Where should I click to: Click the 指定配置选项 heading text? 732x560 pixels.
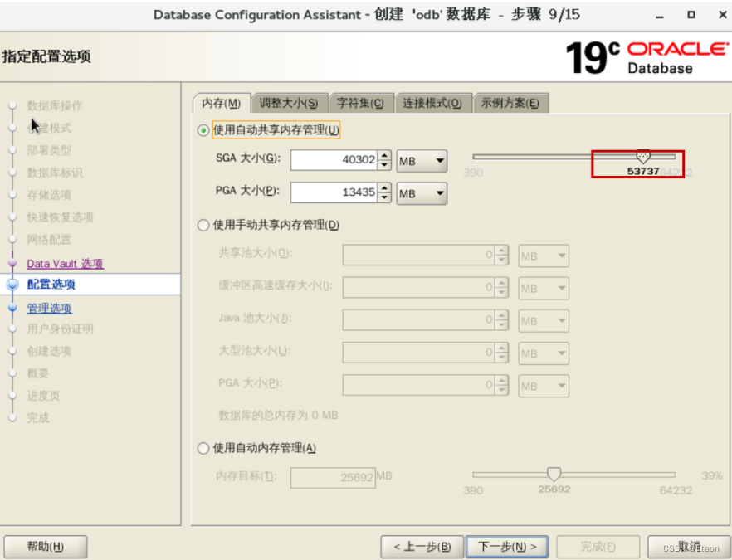coord(46,57)
